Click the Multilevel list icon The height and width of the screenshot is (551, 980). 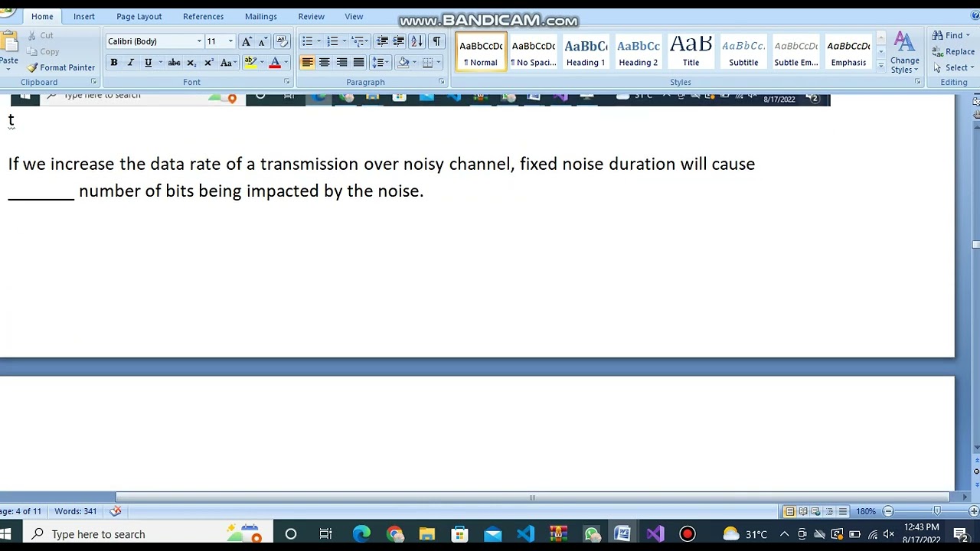coord(358,41)
